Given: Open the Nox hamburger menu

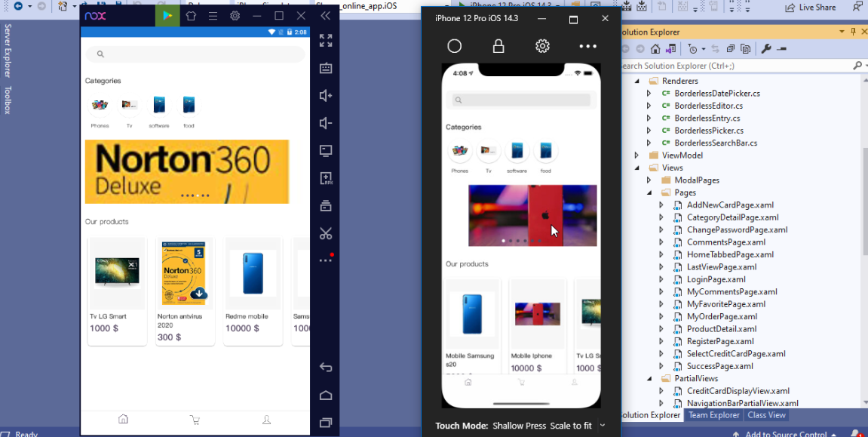Looking at the screenshot, I should pos(213,16).
